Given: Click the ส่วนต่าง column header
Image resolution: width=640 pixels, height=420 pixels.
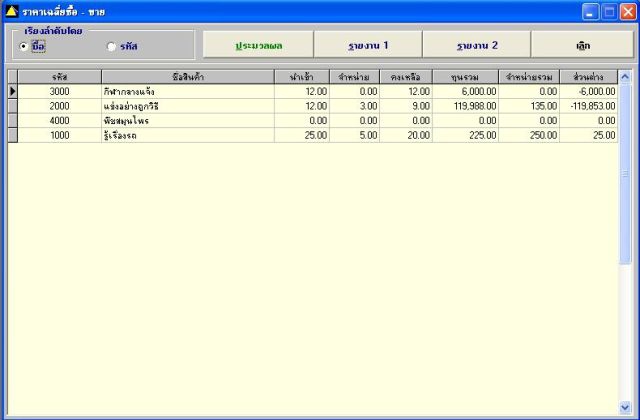Looking at the screenshot, I should (589, 77).
